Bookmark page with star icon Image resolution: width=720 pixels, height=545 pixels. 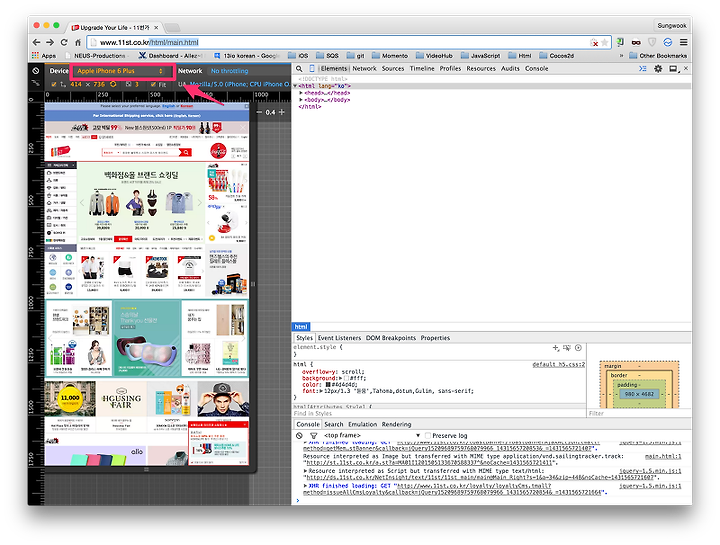click(604, 42)
